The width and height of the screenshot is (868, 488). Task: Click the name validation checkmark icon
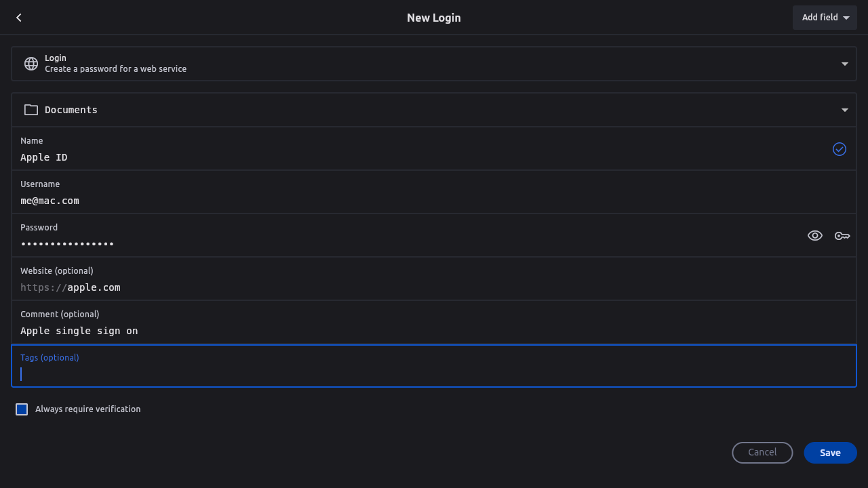click(840, 149)
